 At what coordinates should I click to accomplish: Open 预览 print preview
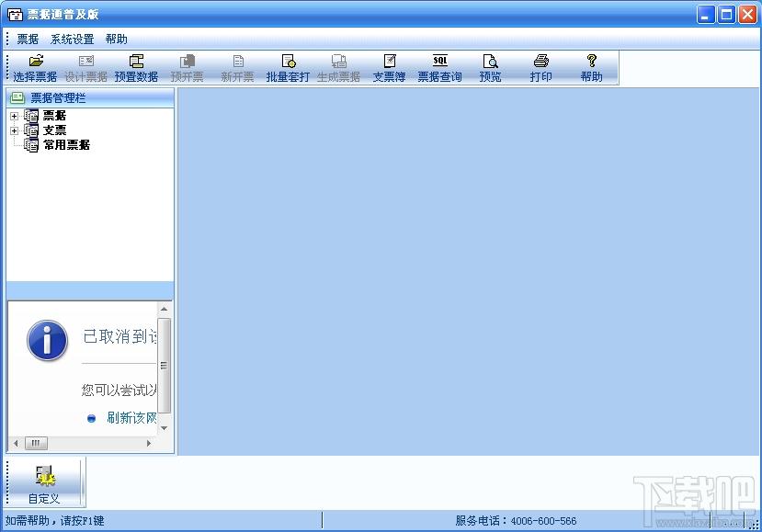point(490,68)
